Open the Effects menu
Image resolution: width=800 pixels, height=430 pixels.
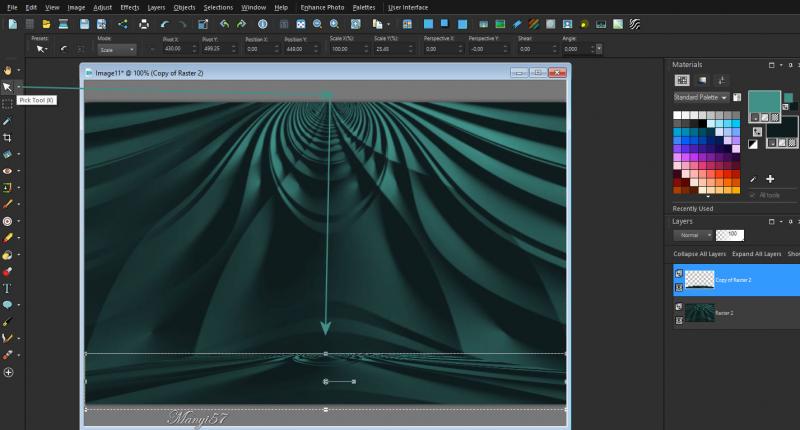tap(130, 7)
